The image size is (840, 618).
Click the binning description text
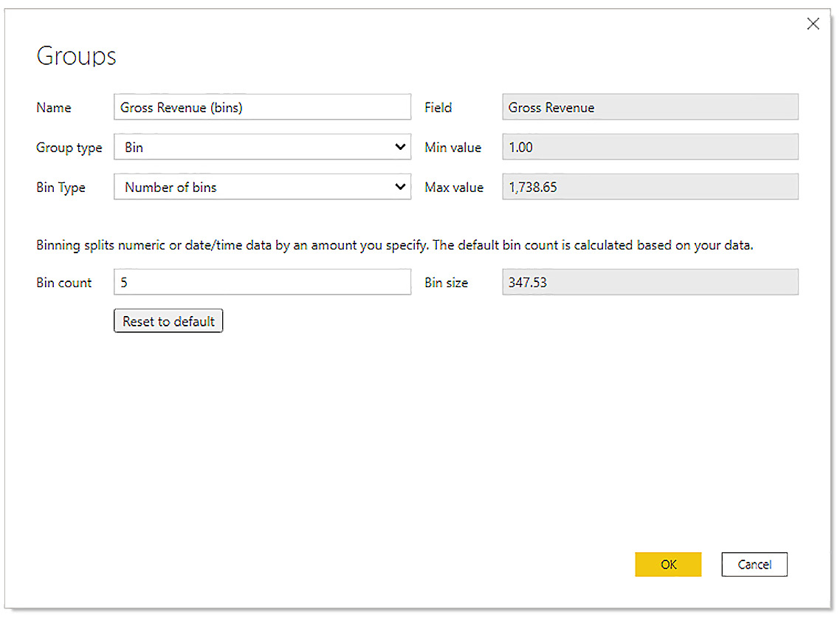(x=394, y=246)
